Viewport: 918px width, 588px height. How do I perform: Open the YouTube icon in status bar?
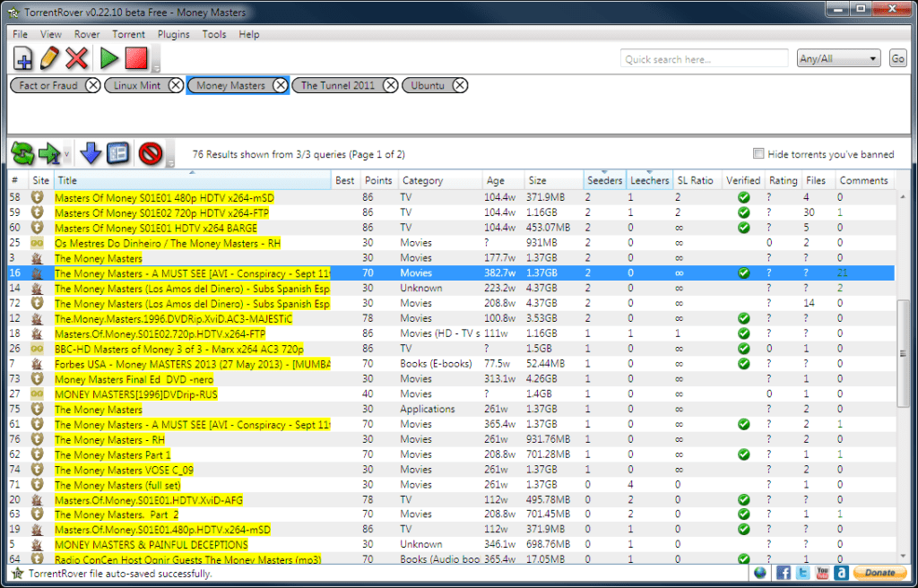click(x=823, y=573)
